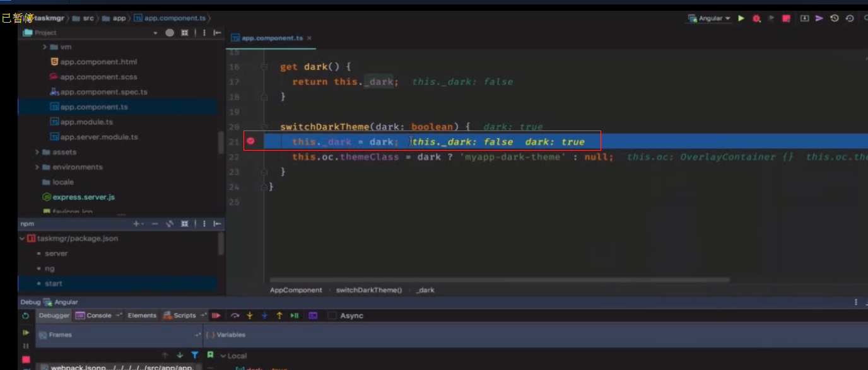Stop debugging with red square in Debug sidebar

tap(26, 360)
